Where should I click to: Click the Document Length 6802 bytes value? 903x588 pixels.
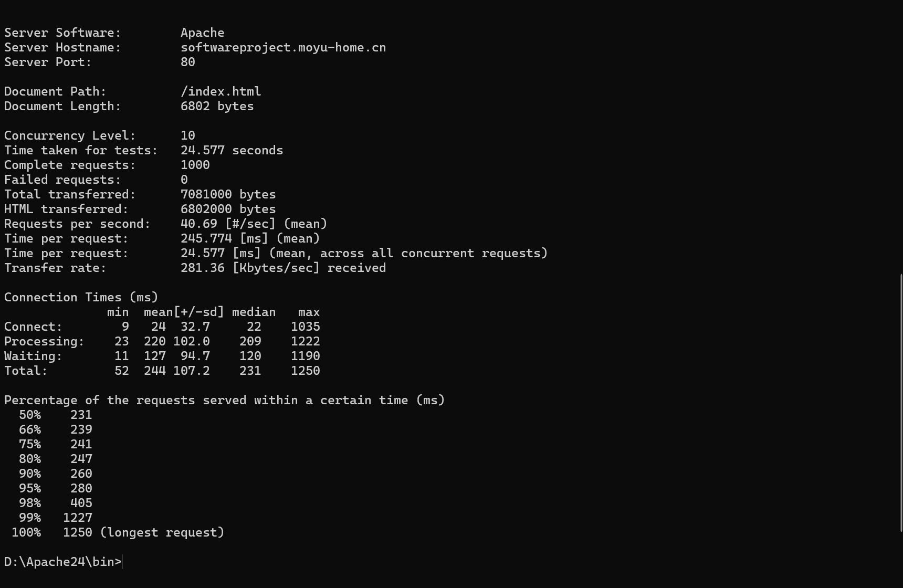(217, 106)
